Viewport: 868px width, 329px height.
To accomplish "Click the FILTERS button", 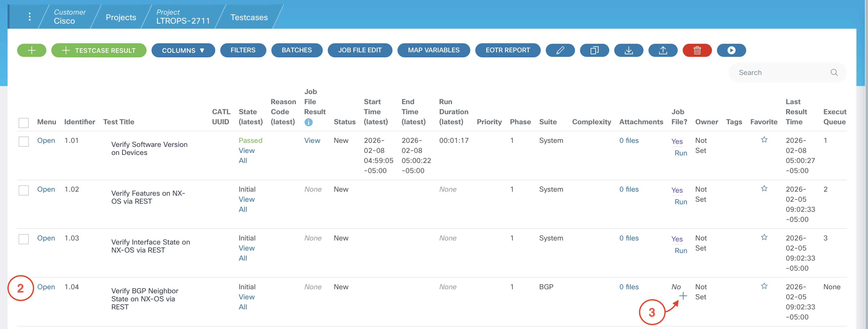I will [x=243, y=50].
